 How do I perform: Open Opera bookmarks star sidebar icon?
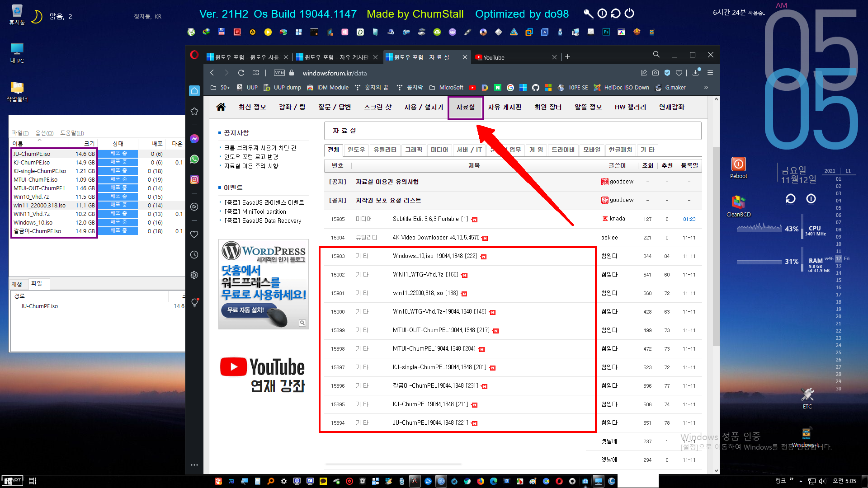(194, 111)
